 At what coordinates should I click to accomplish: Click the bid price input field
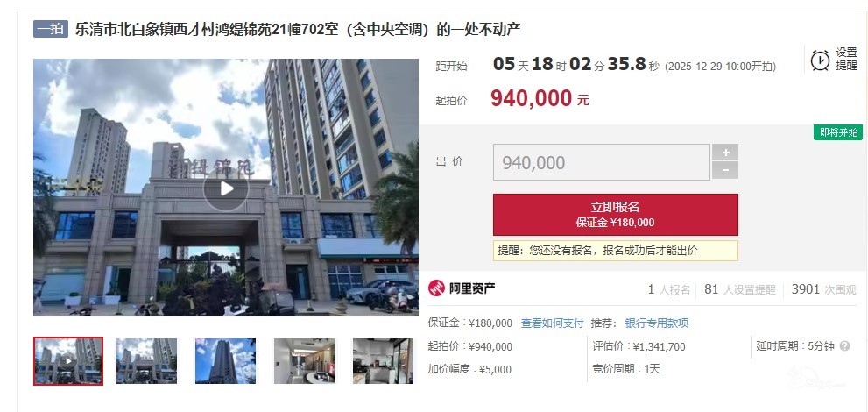601,162
